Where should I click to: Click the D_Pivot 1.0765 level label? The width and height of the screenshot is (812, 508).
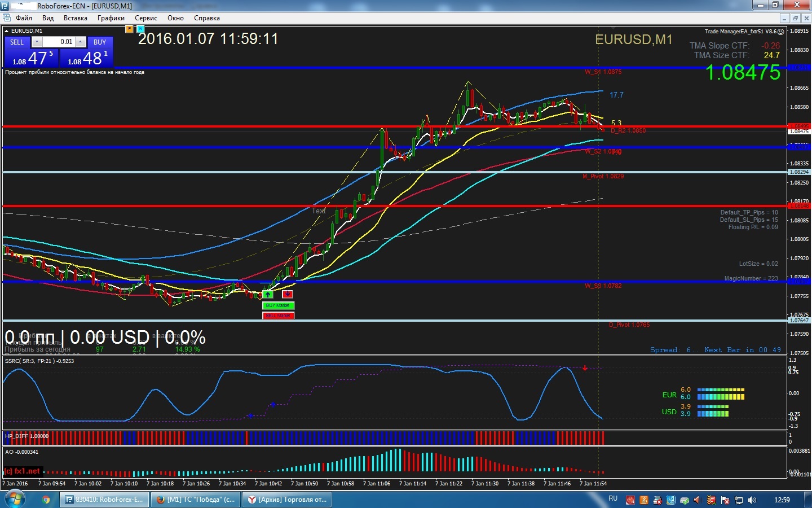point(629,325)
